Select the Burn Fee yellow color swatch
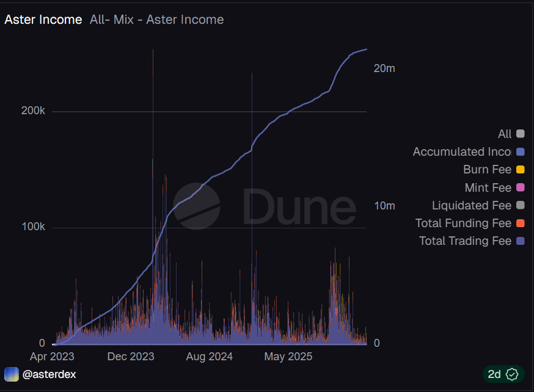This screenshot has height=392, width=534. 521,170
